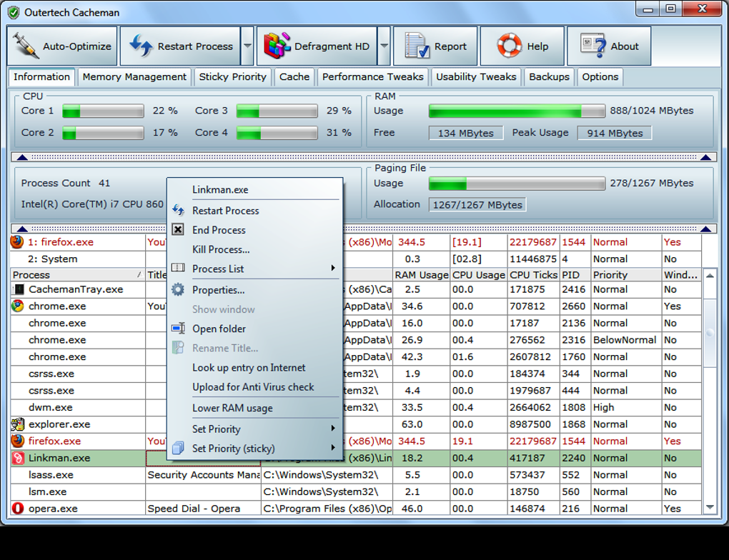The height and width of the screenshot is (560, 729).
Task: Click the Paging File Usage progress bar
Action: (517, 184)
